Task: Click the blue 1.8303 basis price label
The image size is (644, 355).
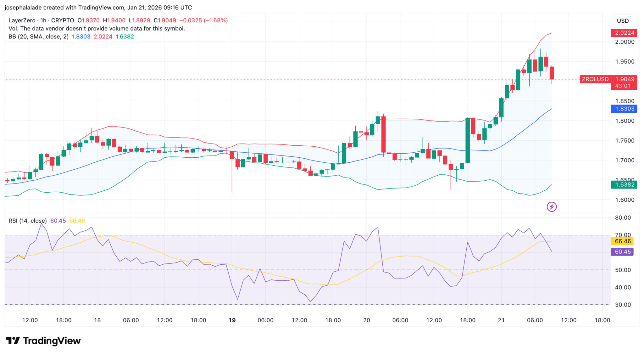Action: pos(624,109)
